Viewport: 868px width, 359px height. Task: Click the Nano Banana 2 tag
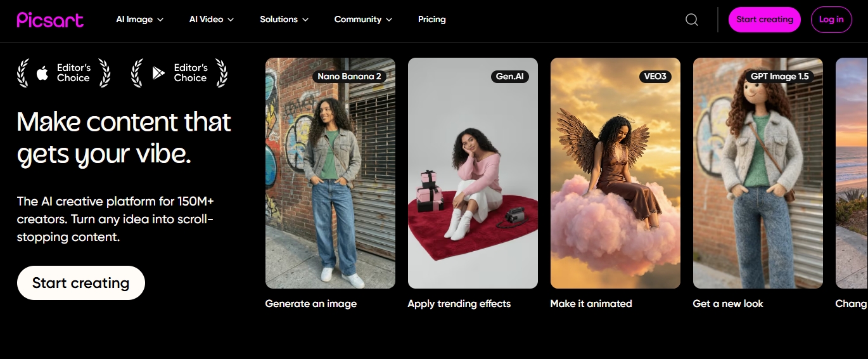pyautogui.click(x=349, y=76)
